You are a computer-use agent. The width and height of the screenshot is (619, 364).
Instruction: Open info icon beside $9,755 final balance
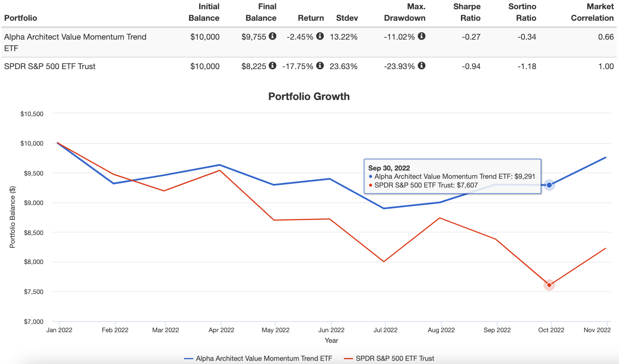(272, 36)
